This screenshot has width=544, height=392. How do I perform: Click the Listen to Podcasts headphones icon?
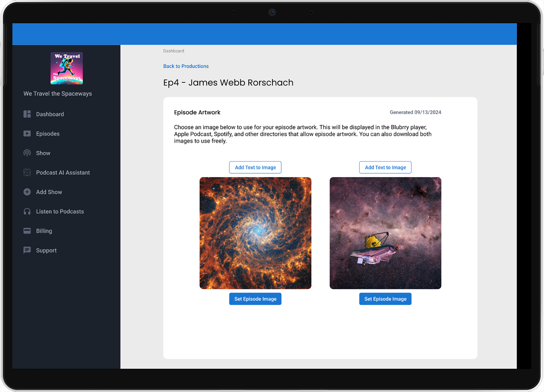pos(27,211)
